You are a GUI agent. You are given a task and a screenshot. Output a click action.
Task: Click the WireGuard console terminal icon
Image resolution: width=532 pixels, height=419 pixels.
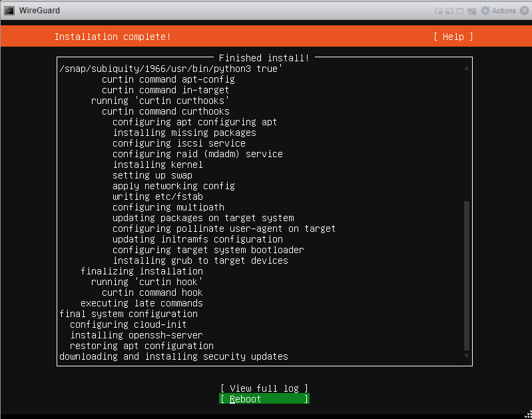pos(10,10)
